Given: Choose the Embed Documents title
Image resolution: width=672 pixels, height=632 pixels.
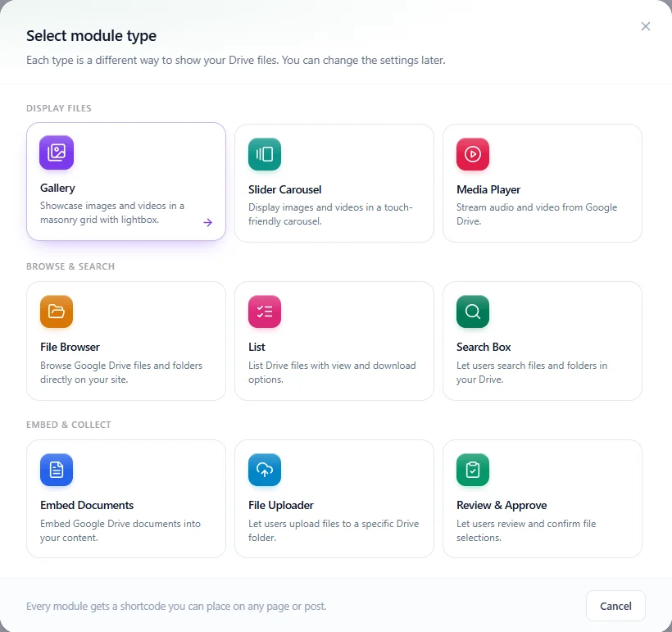Looking at the screenshot, I should (x=87, y=505).
